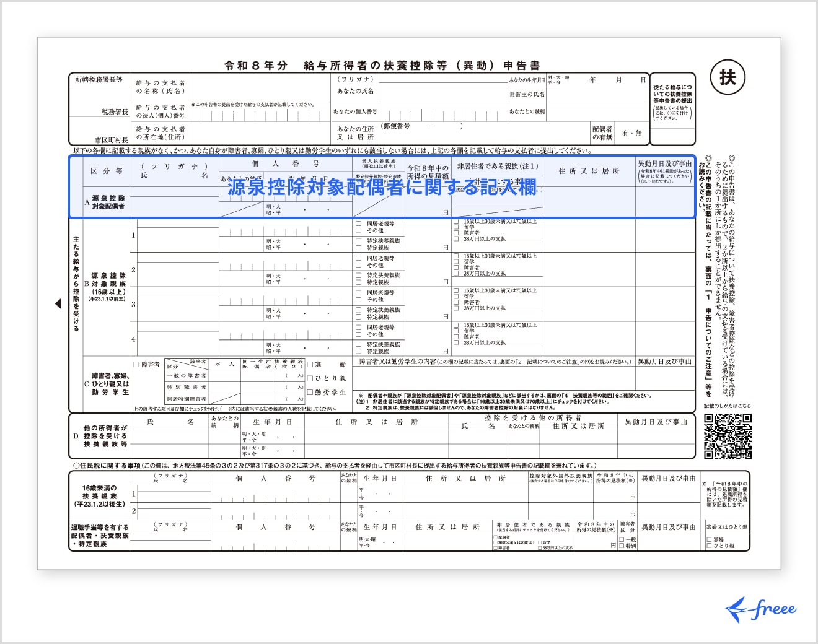Tick the 障害者 checkbox in section C

pyautogui.click(x=136, y=365)
